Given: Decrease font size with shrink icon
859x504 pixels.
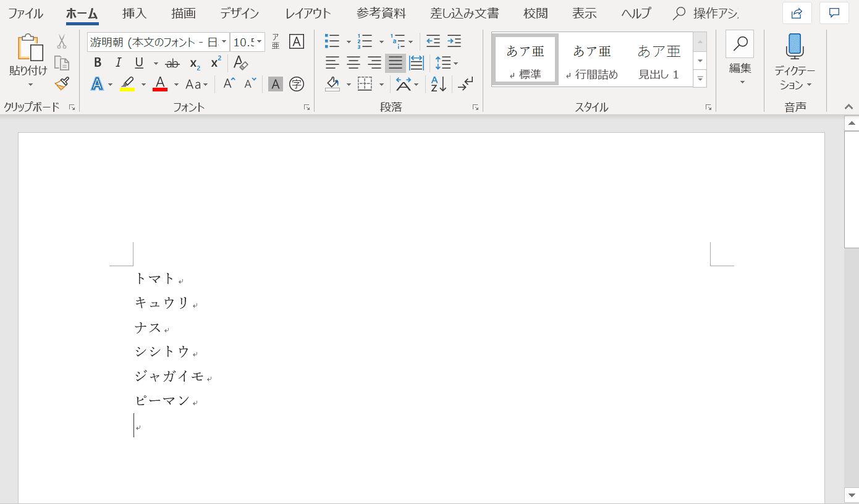Looking at the screenshot, I should click(x=250, y=84).
